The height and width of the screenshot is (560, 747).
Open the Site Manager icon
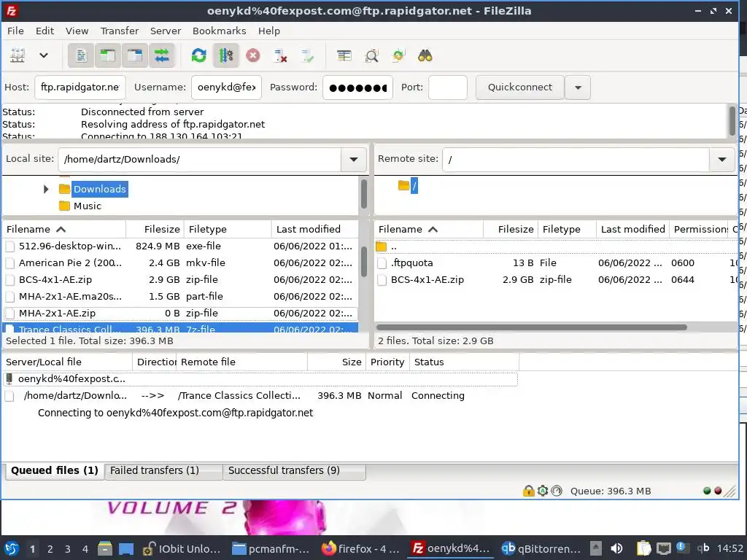point(18,55)
